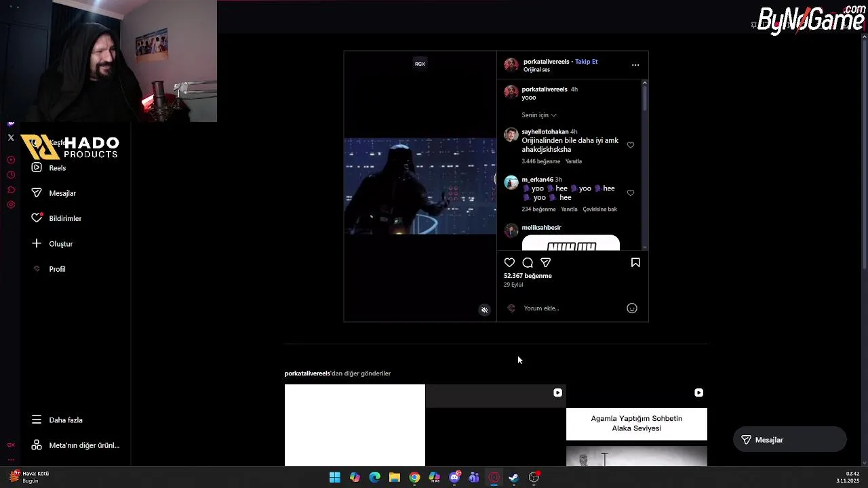Click the Darth Vader reel video
This screenshot has height=488, width=868.
tap(420, 186)
